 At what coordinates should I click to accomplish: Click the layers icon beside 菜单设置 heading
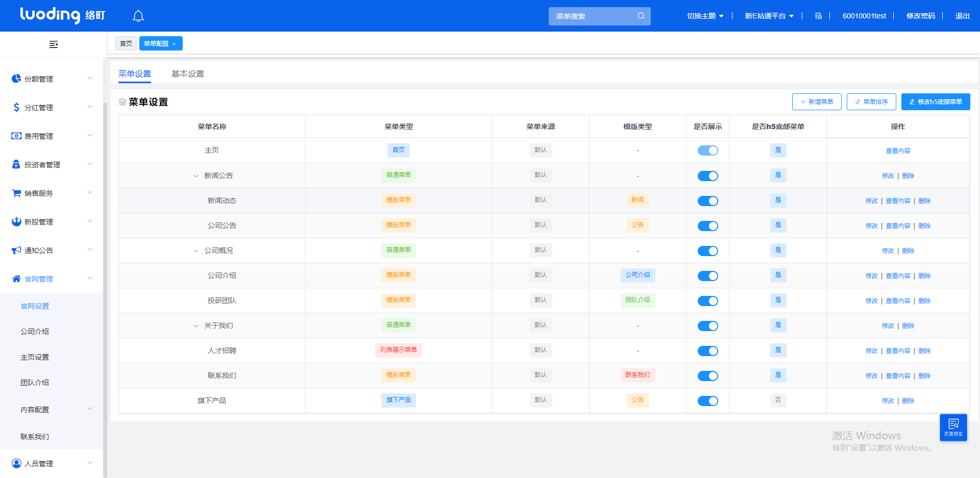pos(122,102)
